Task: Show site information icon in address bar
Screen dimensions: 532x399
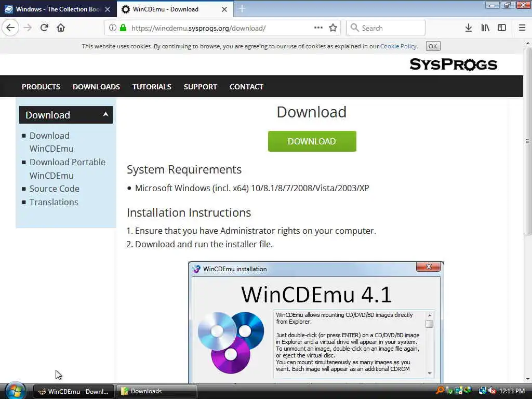Action: pyautogui.click(x=112, y=28)
